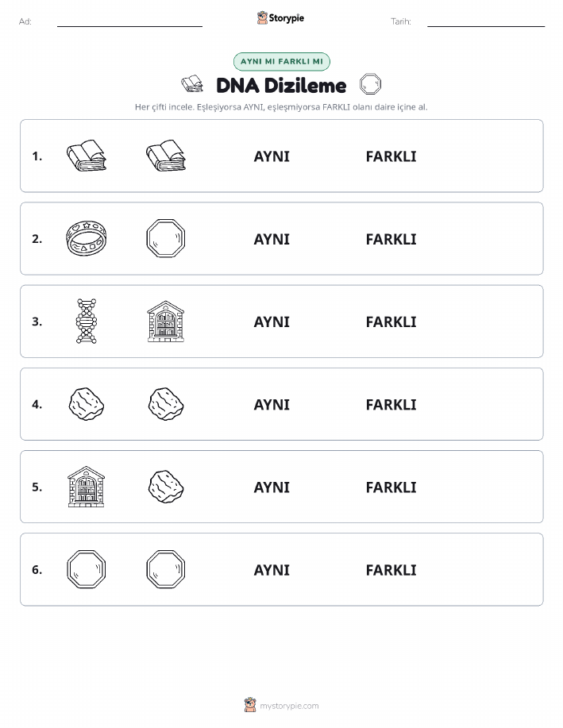Viewport: 563px width, 728px height.
Task: Click the octagon icon right of DNA Dizileme
Action: click(370, 84)
